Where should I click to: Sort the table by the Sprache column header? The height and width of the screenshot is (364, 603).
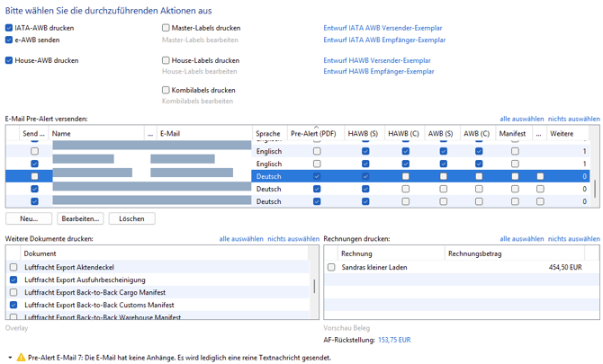point(268,134)
